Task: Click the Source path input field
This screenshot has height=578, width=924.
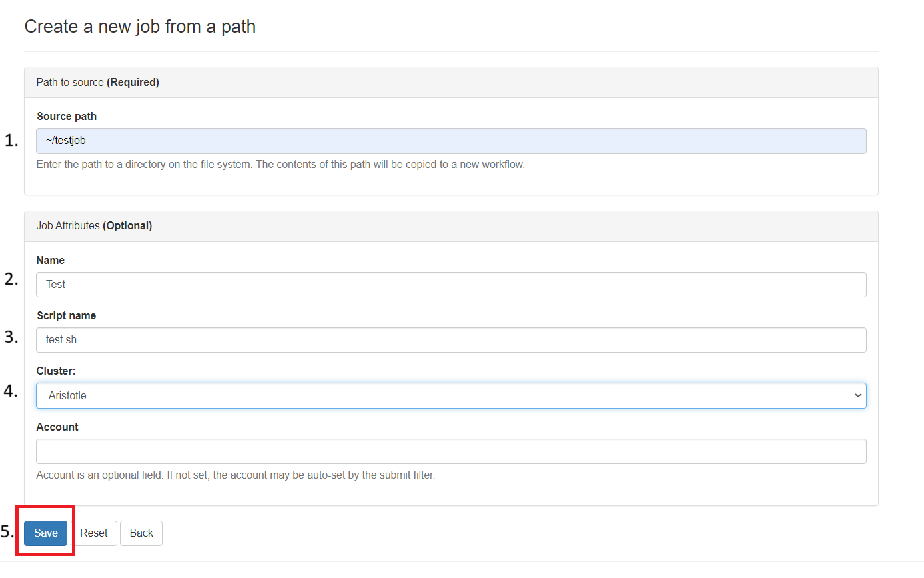Action: pyautogui.click(x=451, y=141)
